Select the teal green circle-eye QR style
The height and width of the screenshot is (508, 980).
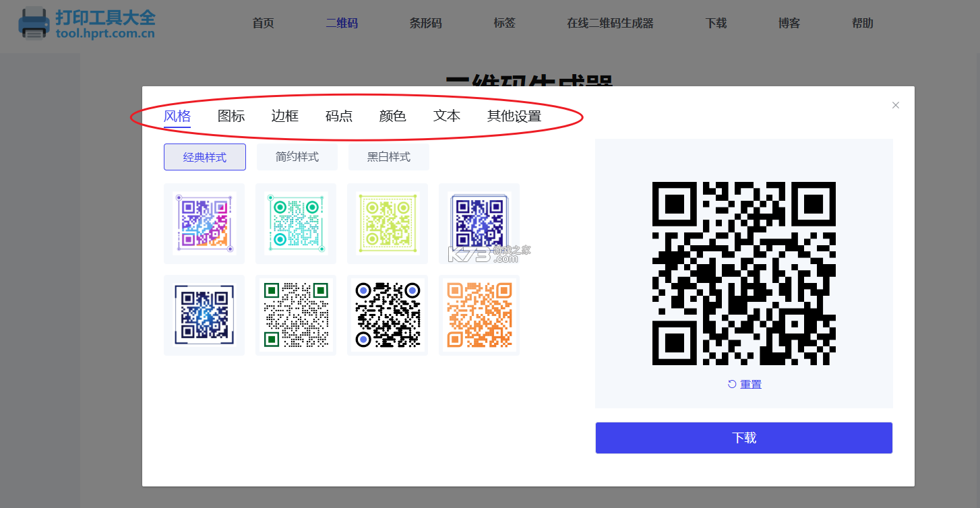click(296, 224)
